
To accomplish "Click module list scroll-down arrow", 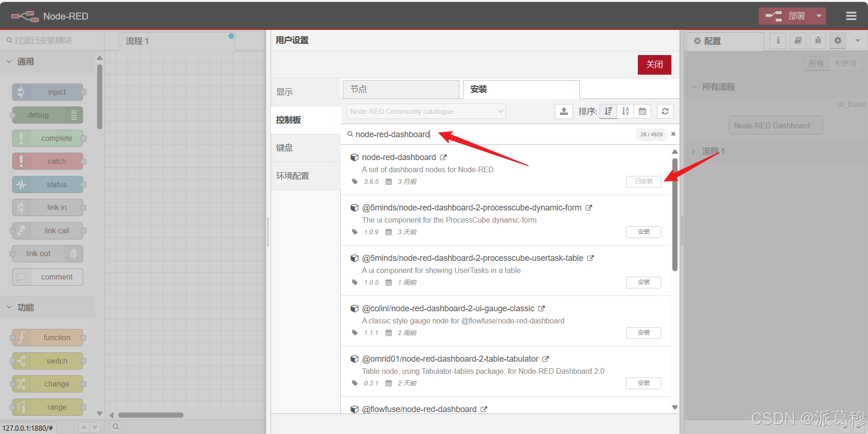I will (675, 407).
